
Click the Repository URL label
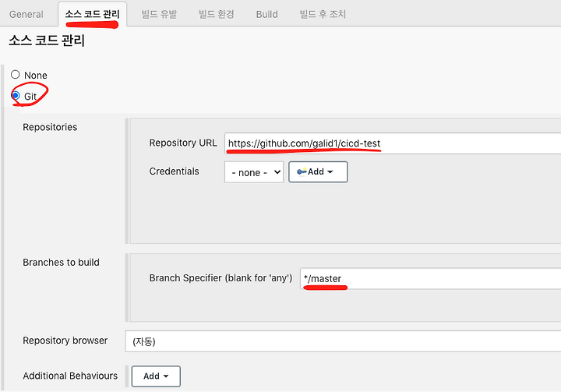coord(183,143)
